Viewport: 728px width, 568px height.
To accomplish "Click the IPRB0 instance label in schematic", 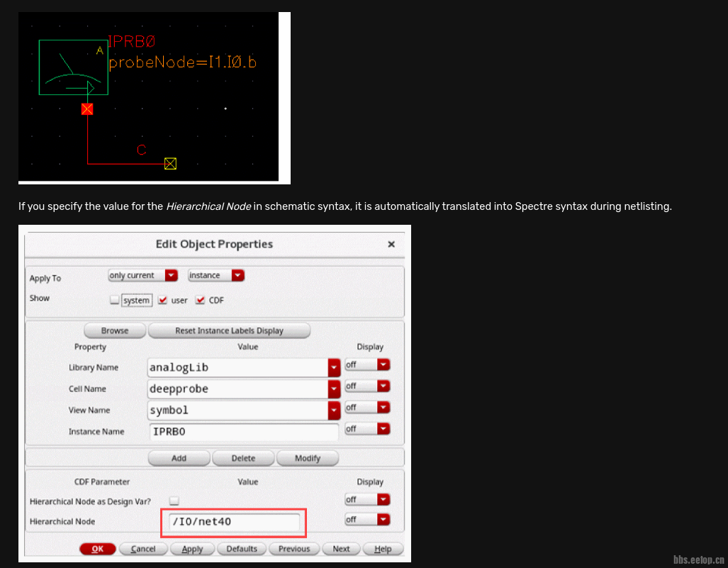I will pyautogui.click(x=132, y=41).
